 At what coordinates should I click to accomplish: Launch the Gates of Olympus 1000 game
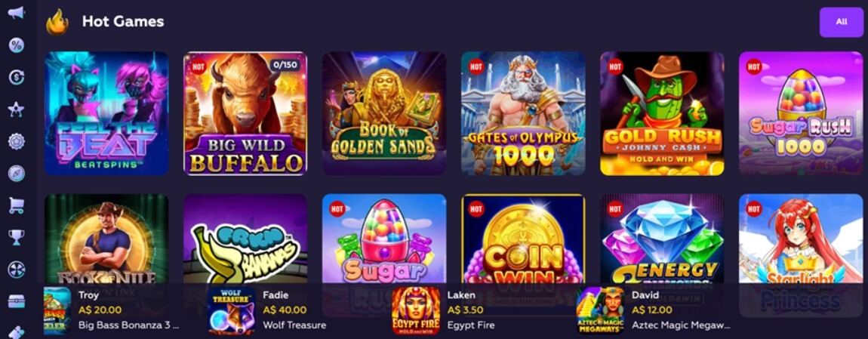tap(523, 113)
